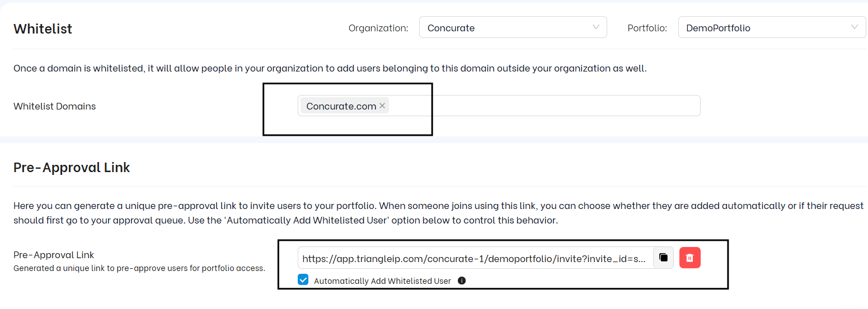Copy the pre-approval link with the copy icon
The height and width of the screenshot is (309, 868).
(x=663, y=258)
